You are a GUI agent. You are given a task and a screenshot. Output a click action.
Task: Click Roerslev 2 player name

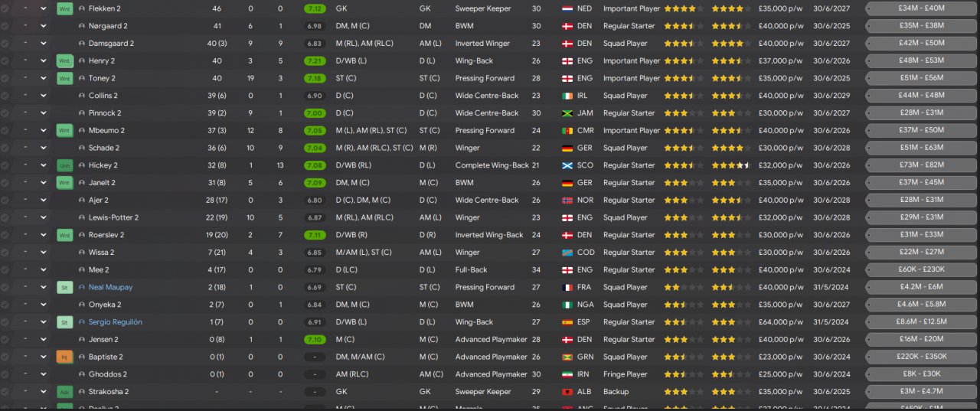point(106,235)
